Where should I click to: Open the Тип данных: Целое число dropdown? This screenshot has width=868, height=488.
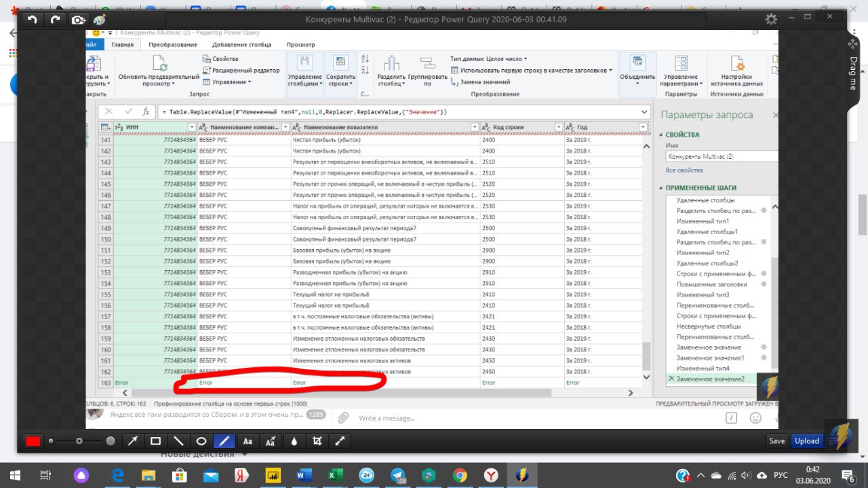(x=488, y=59)
